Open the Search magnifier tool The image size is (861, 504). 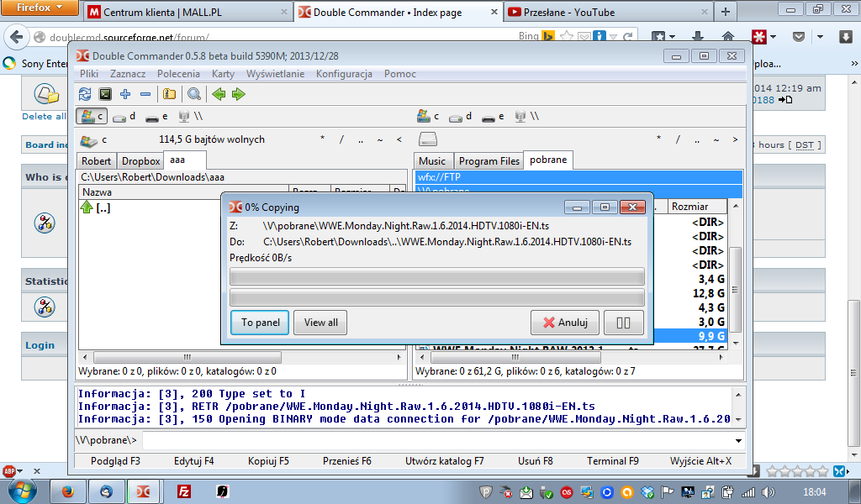tap(194, 94)
